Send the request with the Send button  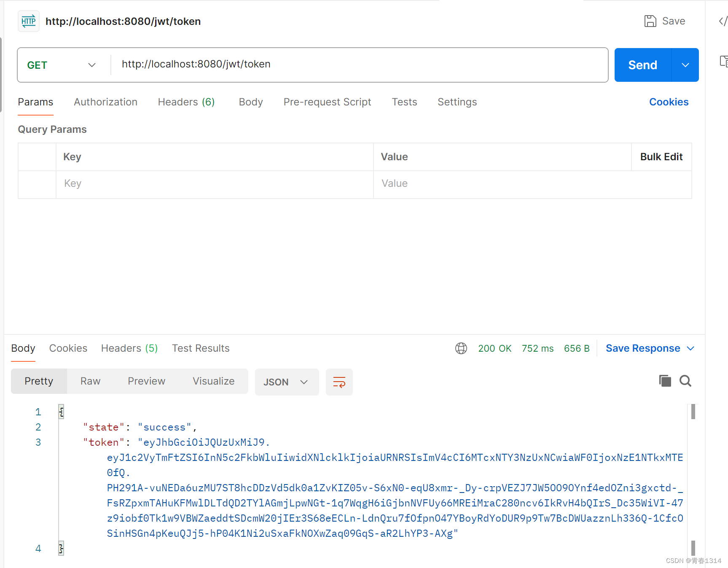tap(643, 65)
